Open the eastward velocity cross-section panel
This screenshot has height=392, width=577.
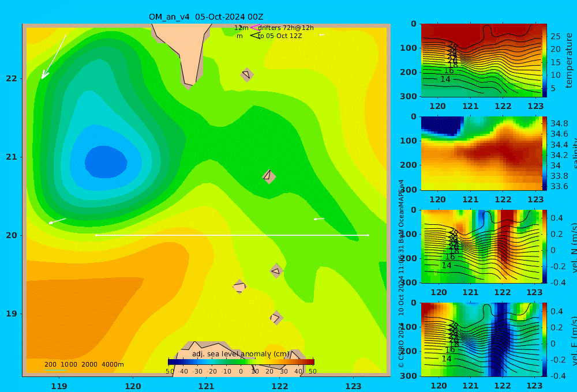(x=481, y=340)
